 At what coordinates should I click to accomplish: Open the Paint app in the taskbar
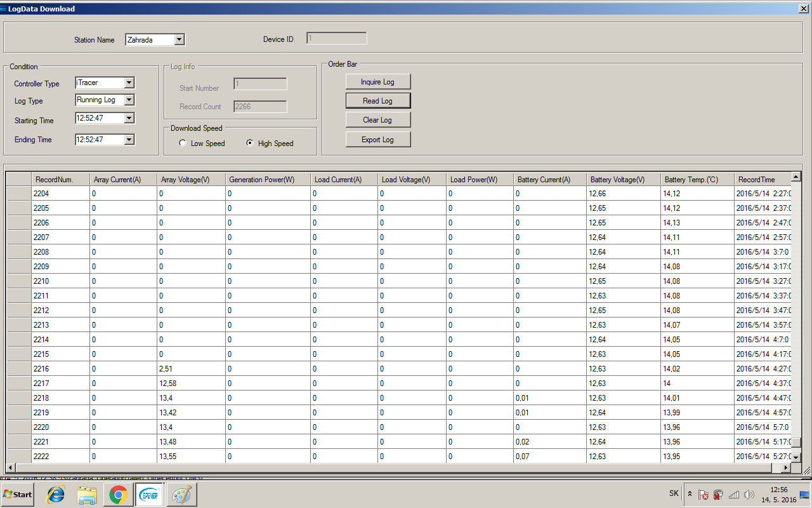(181, 494)
